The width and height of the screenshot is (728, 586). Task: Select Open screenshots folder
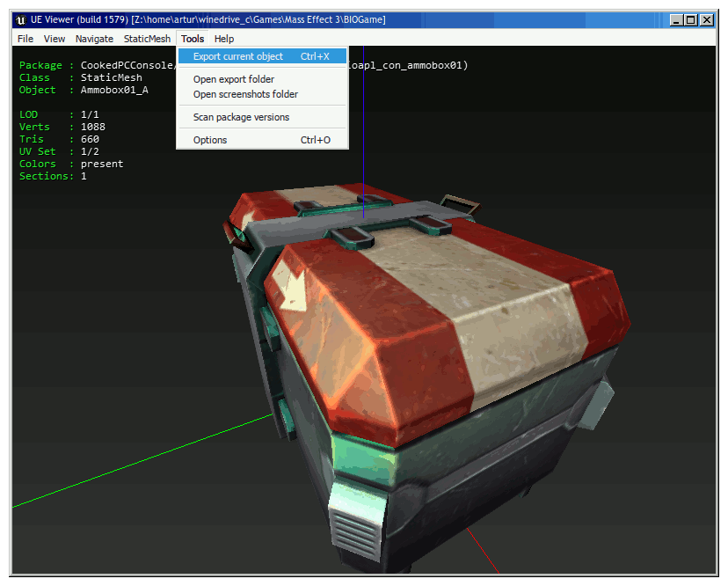[x=262, y=94]
